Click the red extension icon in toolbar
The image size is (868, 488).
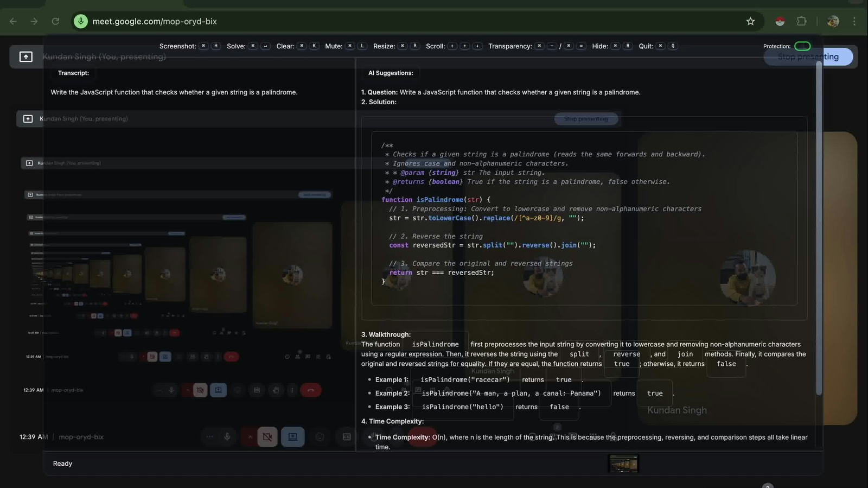pos(780,21)
